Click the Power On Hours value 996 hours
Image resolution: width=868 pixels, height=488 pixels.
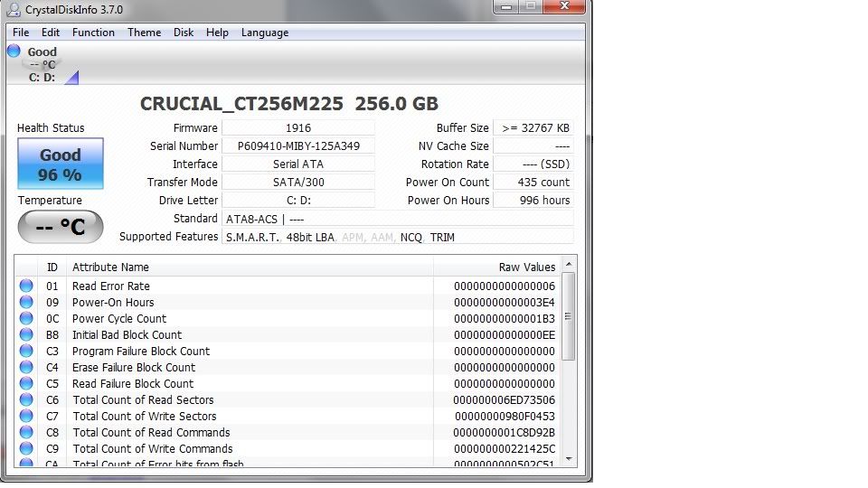(533, 201)
